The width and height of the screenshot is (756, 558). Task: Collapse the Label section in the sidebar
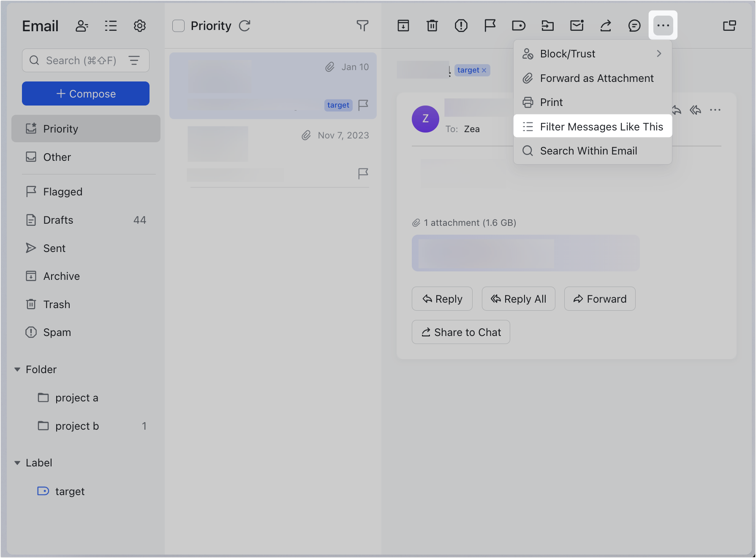(x=17, y=463)
